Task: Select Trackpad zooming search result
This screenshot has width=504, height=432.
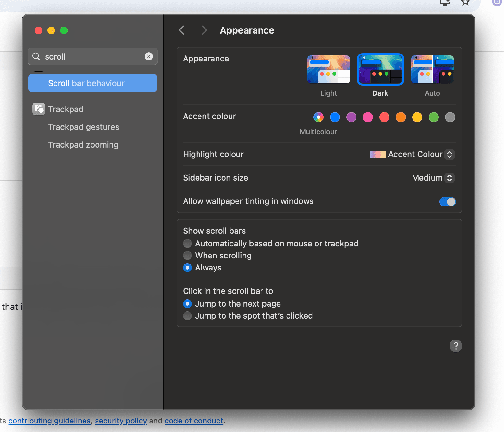Action: tap(83, 145)
